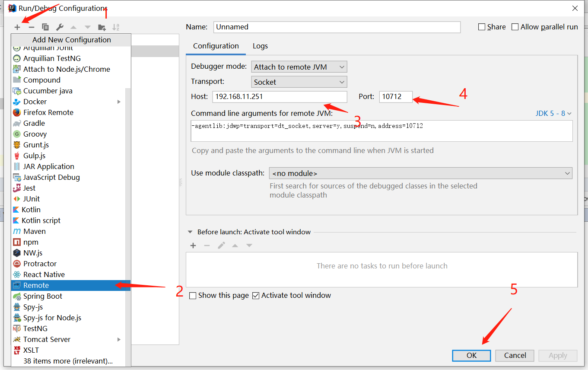Click the Sort configurations alphabetically icon
Image resolution: width=588 pixels, height=370 pixels.
(116, 27)
